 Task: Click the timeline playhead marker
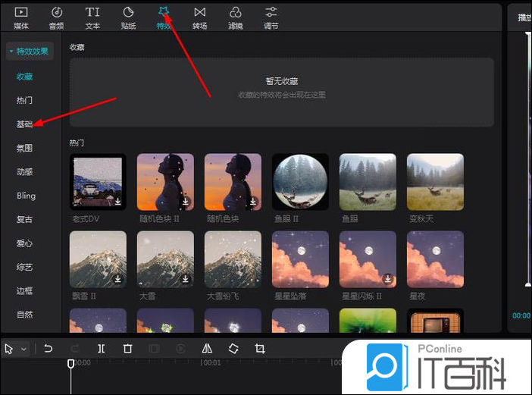70,364
